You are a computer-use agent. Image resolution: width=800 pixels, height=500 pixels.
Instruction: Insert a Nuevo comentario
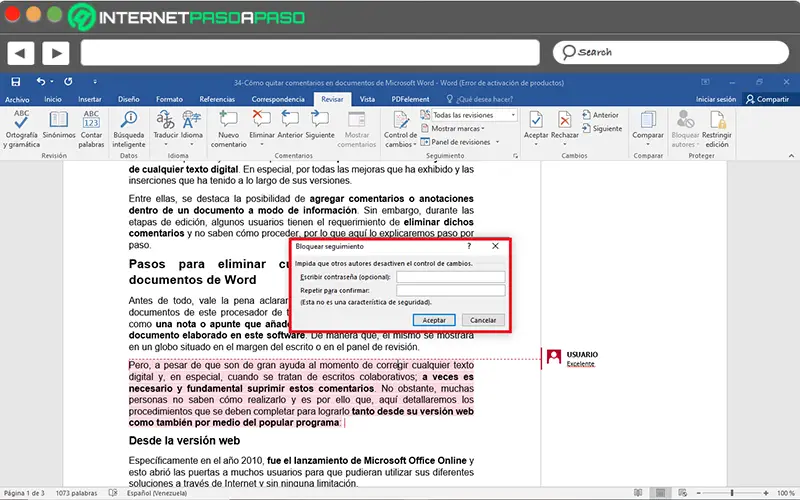pos(229,129)
